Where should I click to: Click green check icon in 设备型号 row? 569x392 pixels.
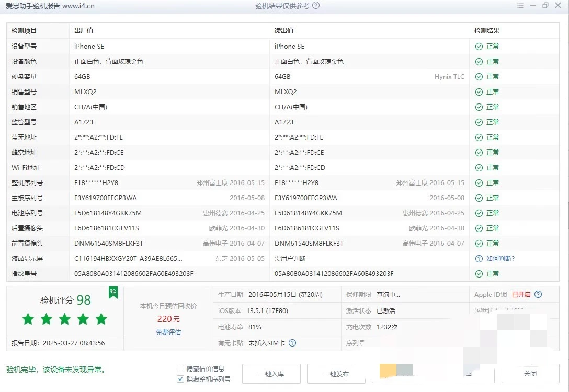(479, 47)
